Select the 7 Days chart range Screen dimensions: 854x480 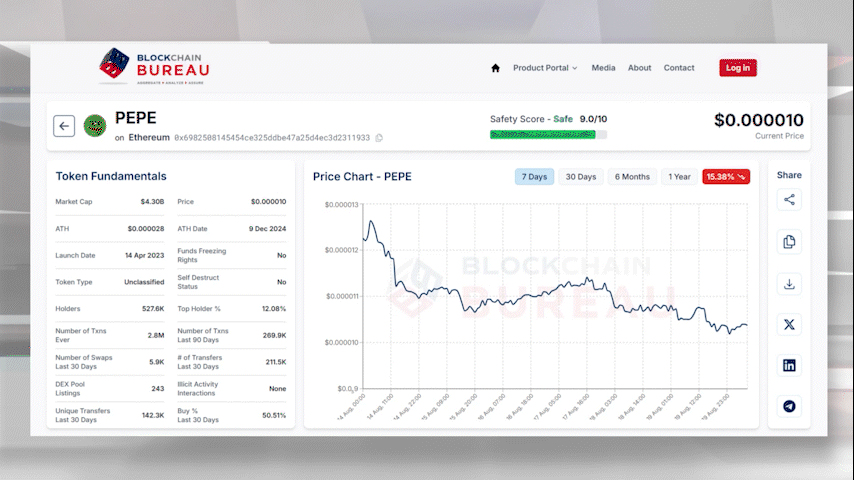click(534, 177)
